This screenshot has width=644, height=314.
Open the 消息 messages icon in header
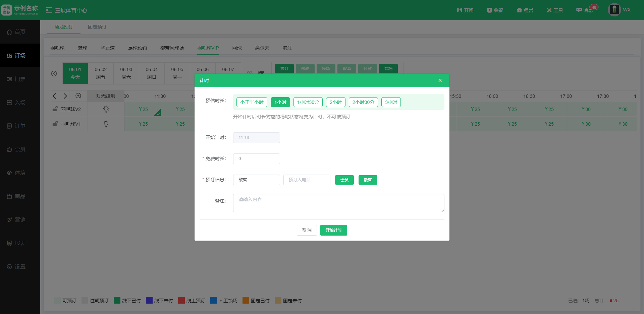[579, 10]
